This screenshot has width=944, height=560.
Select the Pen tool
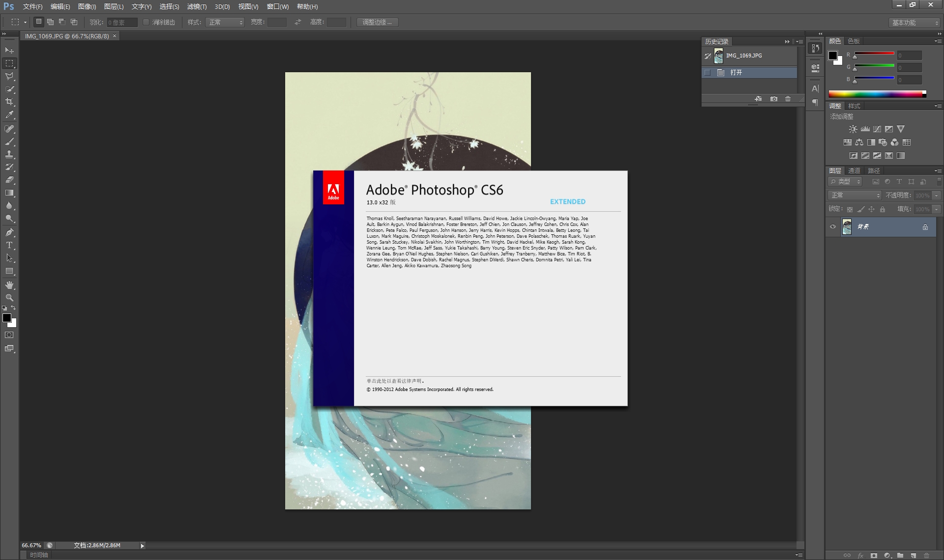tap(9, 232)
